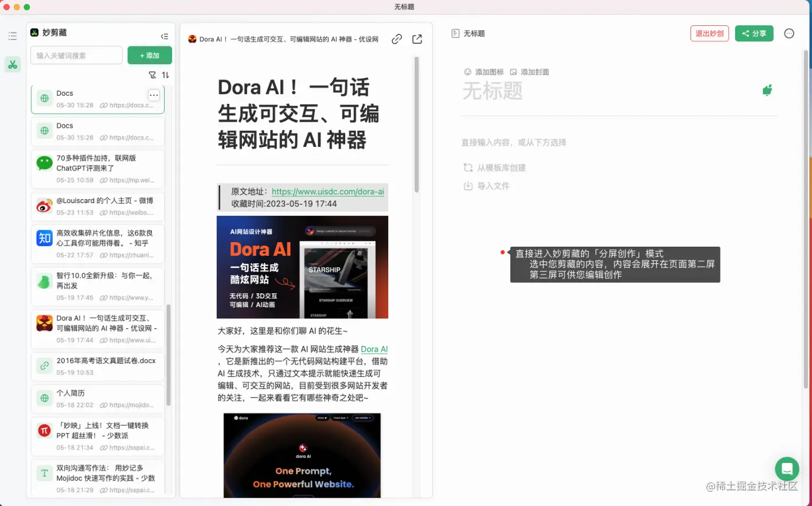Click the 知乎 icon on 高效收集 card
This screenshot has width=812, height=506.
tap(45, 238)
